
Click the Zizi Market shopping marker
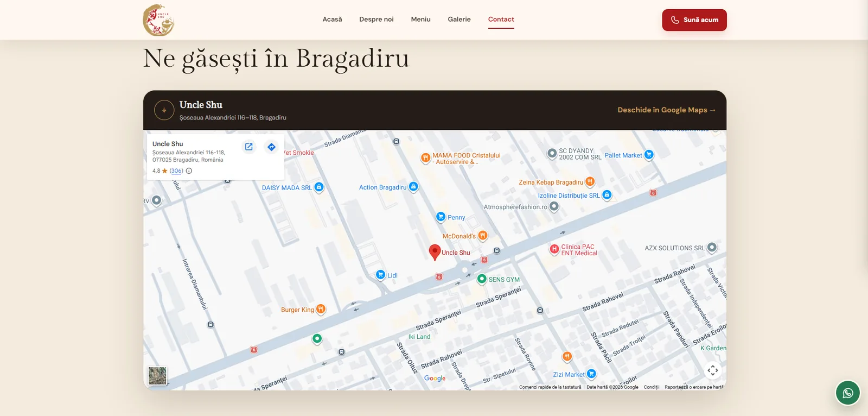coord(591,374)
